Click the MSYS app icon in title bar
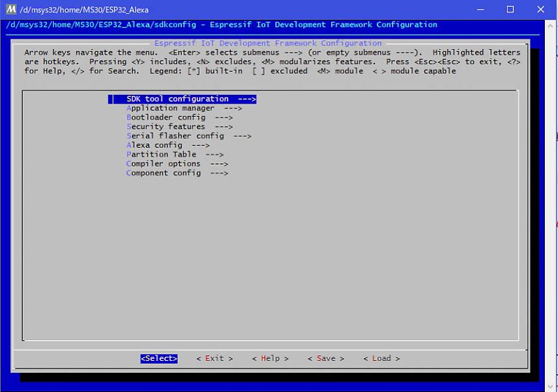 click(x=11, y=9)
